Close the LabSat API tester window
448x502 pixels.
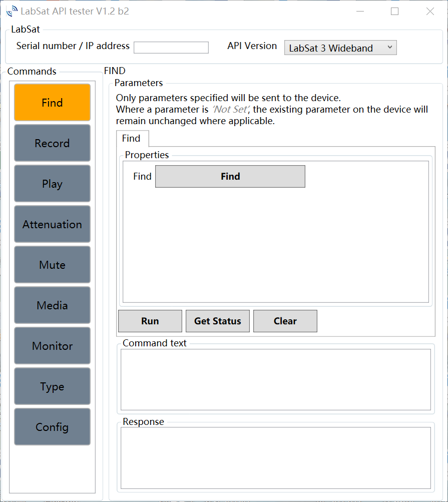point(430,11)
